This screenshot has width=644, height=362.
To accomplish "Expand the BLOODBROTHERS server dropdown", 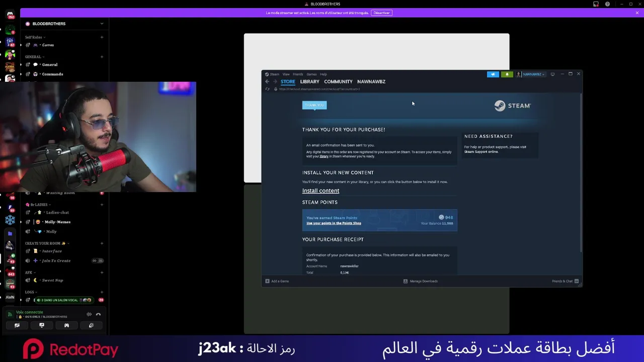I will pos(102,24).
